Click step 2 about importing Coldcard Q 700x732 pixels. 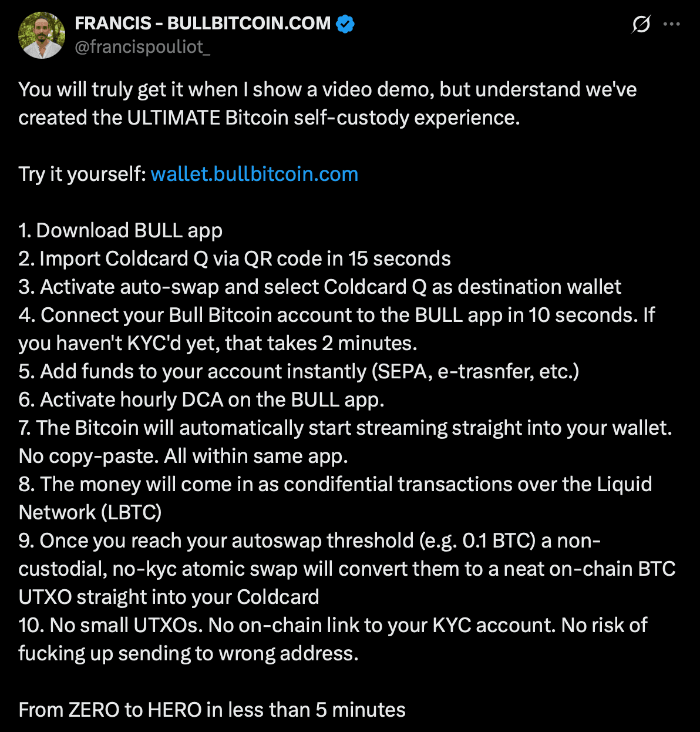[x=234, y=258]
